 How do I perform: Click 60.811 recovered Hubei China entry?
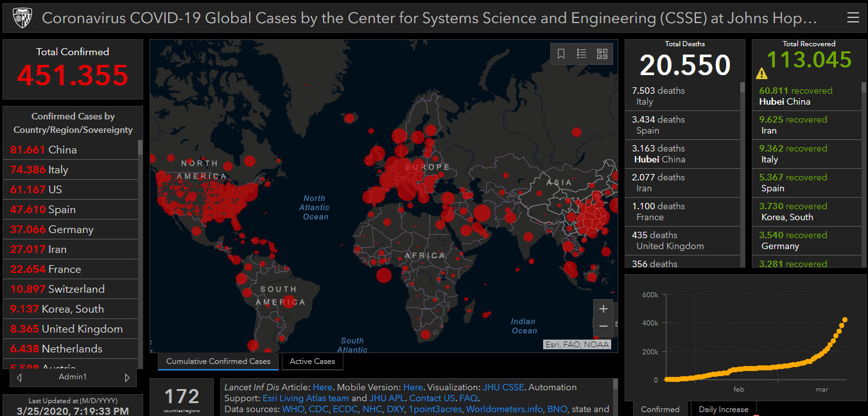pyautogui.click(x=807, y=96)
